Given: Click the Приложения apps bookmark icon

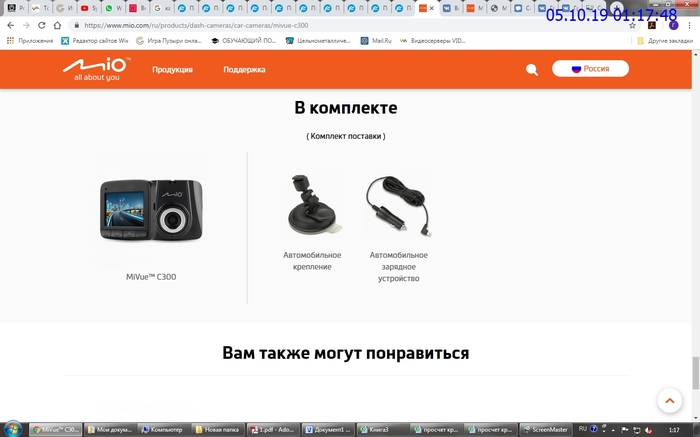Looking at the screenshot, I should 11,41.
